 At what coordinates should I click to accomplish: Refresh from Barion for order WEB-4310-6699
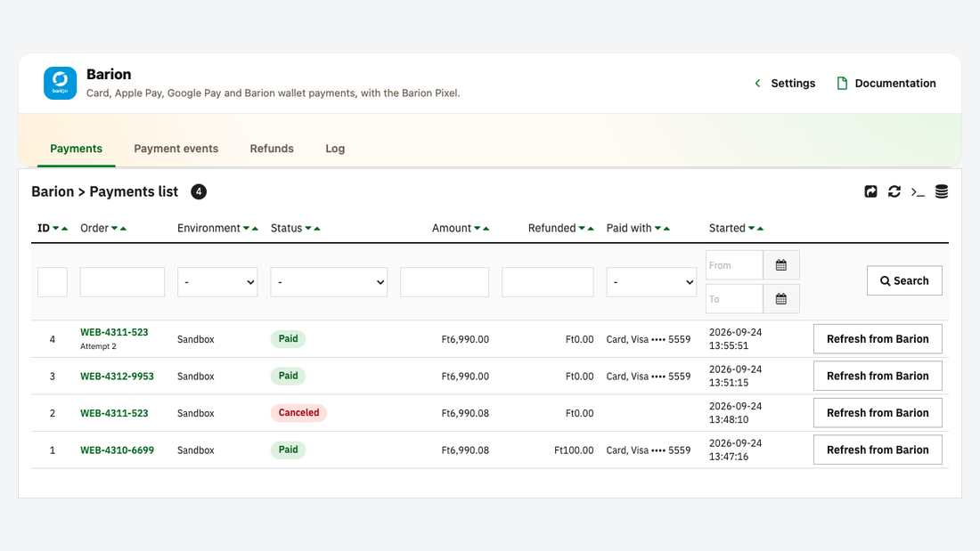(878, 450)
